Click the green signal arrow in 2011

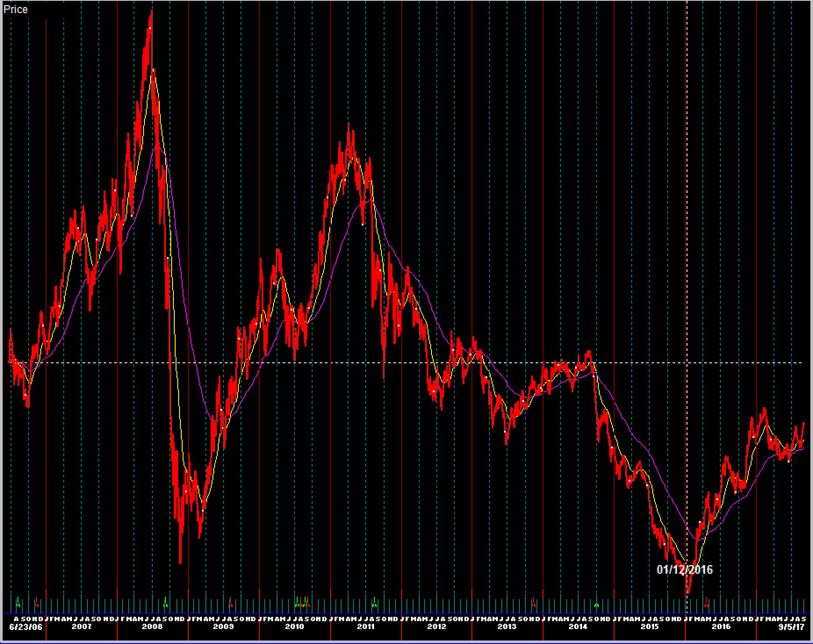pos(374,603)
